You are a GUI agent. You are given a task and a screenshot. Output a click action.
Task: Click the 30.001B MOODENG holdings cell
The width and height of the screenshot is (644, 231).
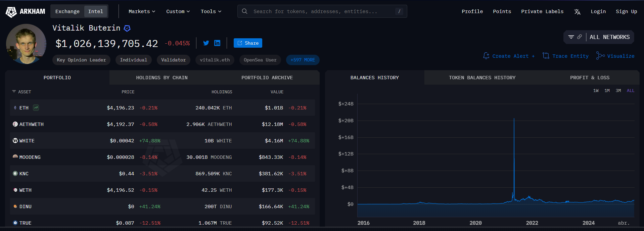209,157
